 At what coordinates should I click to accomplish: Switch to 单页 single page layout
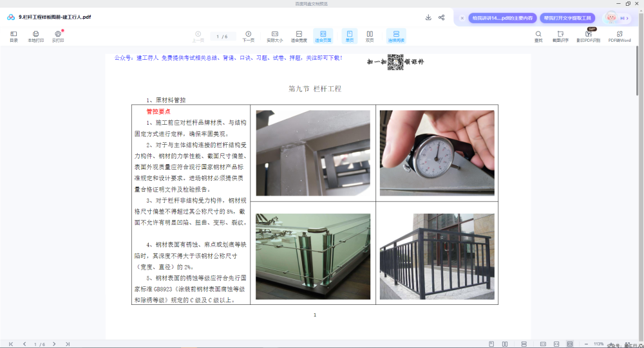pyautogui.click(x=350, y=36)
